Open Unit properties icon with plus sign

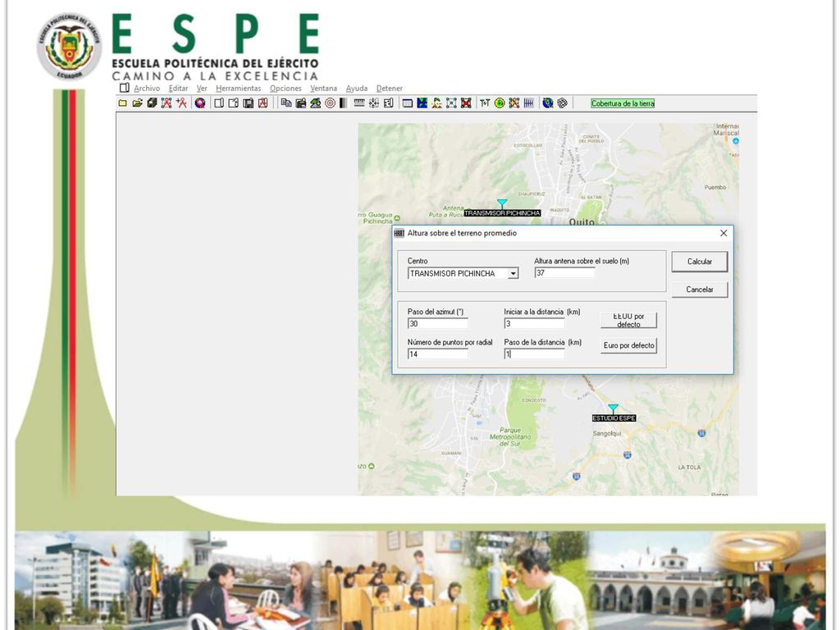coord(181,103)
